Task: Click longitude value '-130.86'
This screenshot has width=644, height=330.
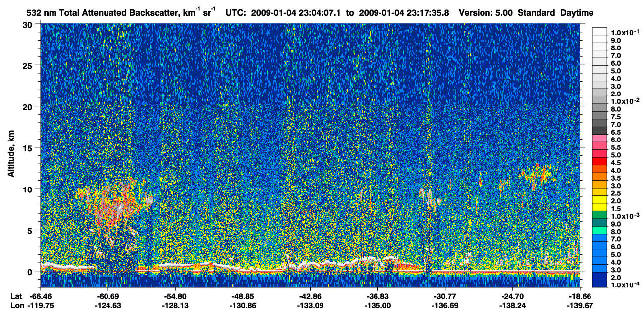Action: [x=243, y=306]
